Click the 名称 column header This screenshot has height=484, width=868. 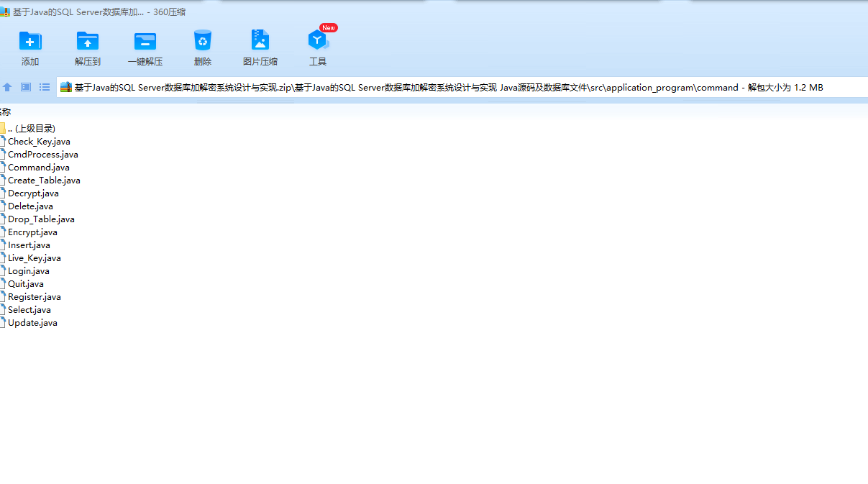5,111
